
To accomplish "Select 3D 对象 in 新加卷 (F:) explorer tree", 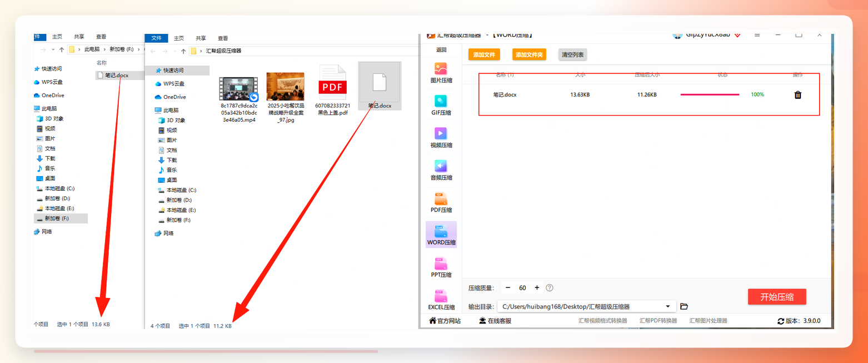I will [x=49, y=118].
